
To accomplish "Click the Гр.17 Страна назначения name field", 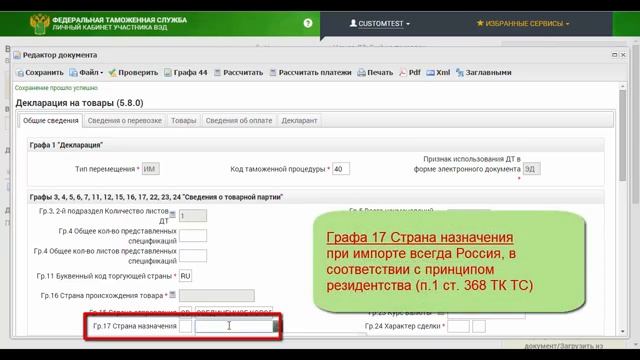I will click(x=234, y=326).
